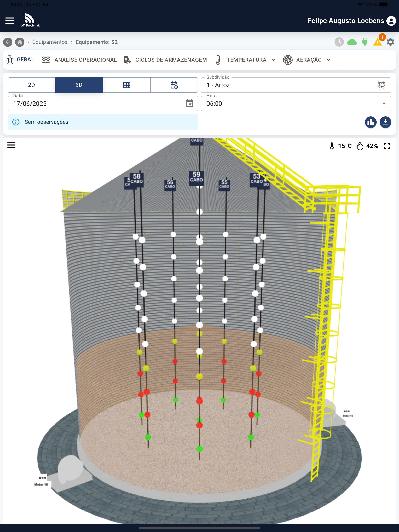The width and height of the screenshot is (399, 532).
Task: Click the Data field 17/06/2025
Action: pyautogui.click(x=103, y=104)
